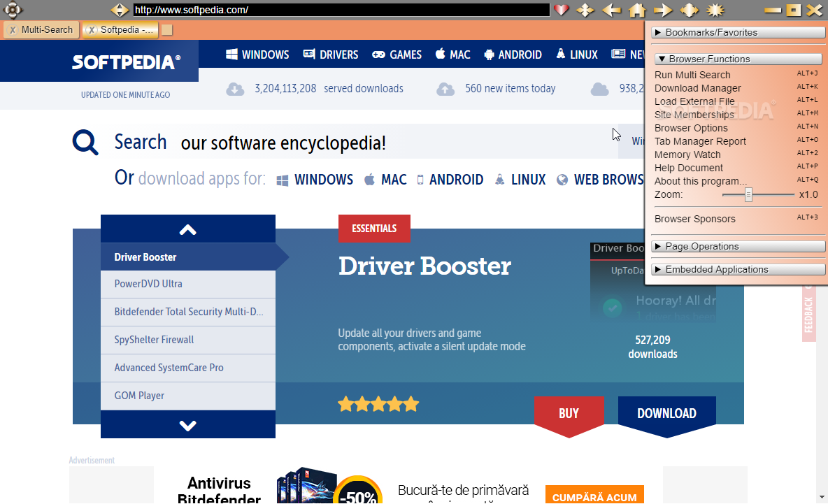Screen dimensions: 828x504
Task: Click the address history diamond icon beside URL
Action: [x=120, y=10]
